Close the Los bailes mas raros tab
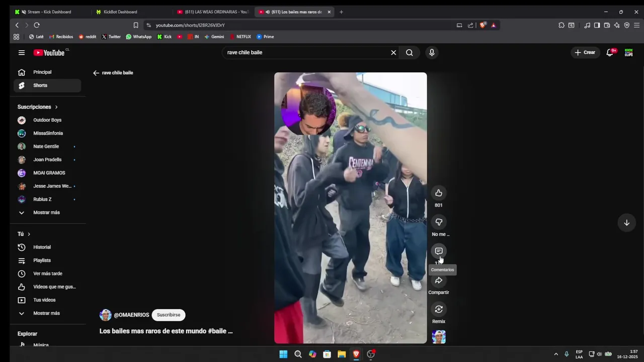 tap(329, 12)
